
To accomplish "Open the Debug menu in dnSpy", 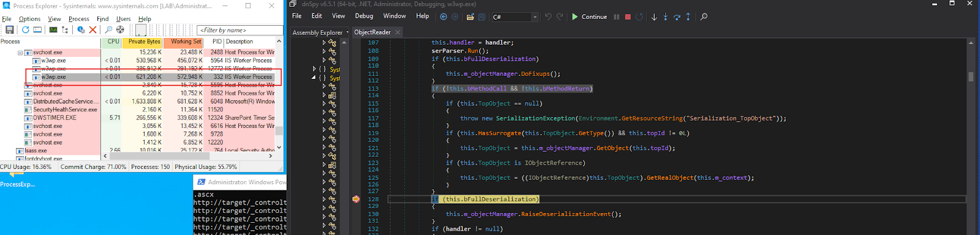I will tap(364, 17).
